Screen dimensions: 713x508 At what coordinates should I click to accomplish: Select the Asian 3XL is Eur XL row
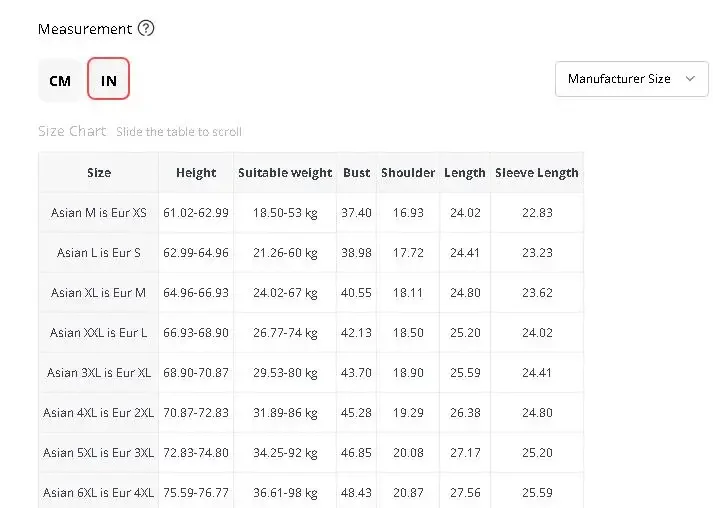[x=311, y=373]
